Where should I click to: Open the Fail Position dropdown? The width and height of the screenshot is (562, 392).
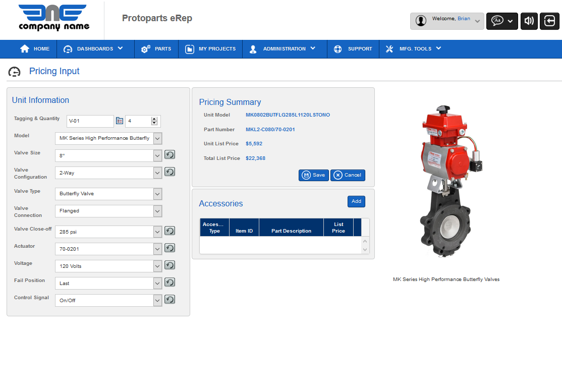[x=157, y=283]
